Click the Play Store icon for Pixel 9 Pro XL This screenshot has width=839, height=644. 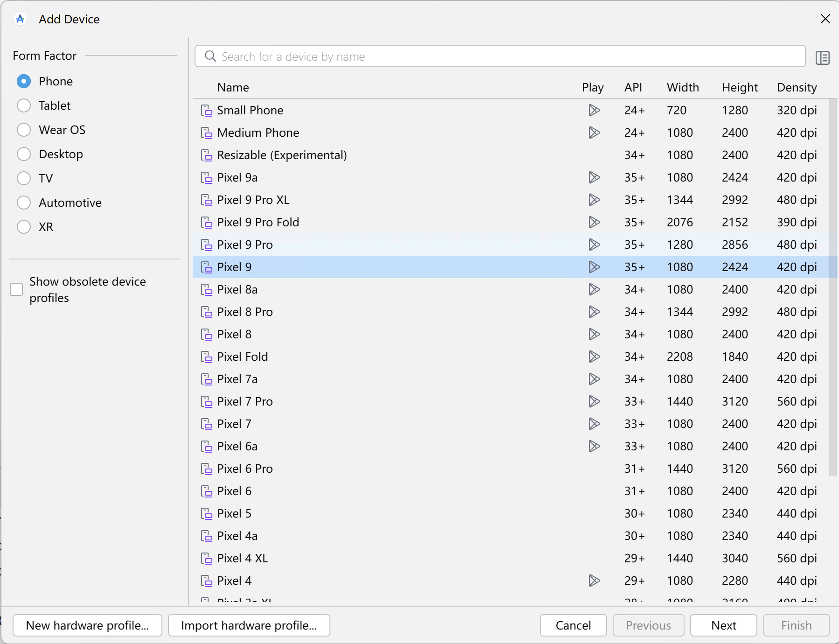[x=594, y=200]
